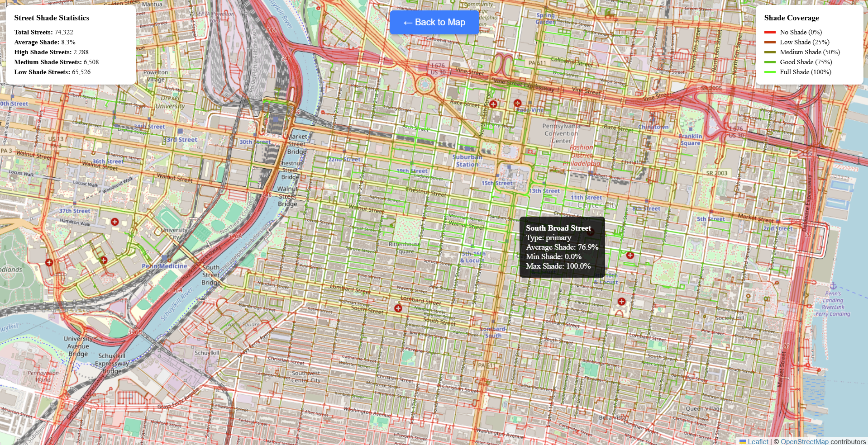This screenshot has width=868, height=445.
Task: Click the 'Medium Shade Streets: 6,508' statistic
Action: pyautogui.click(x=56, y=62)
